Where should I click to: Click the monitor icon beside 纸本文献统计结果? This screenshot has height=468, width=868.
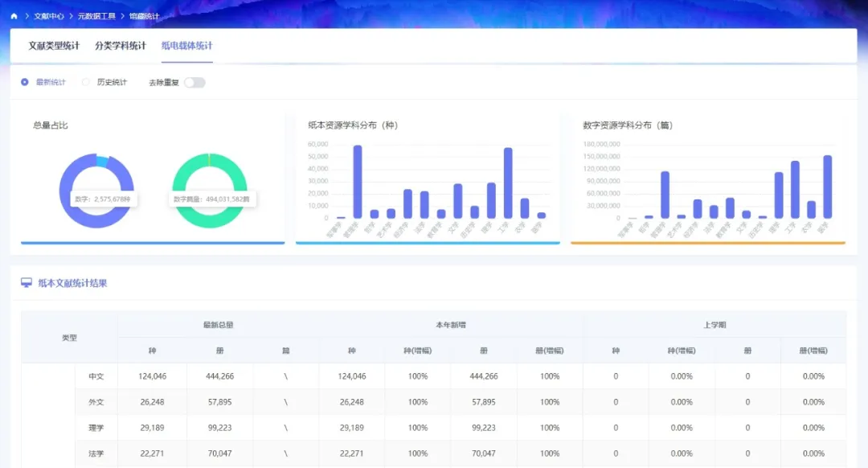tap(27, 283)
